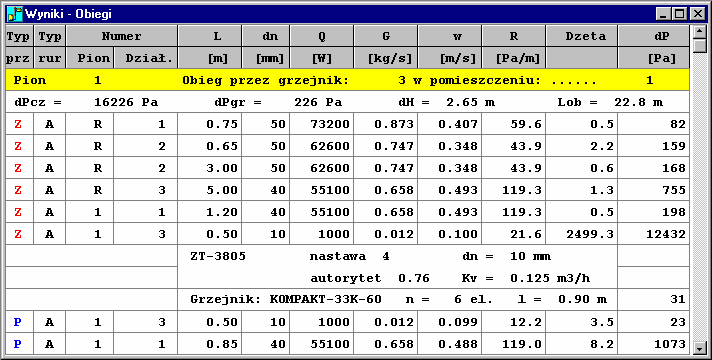Click the Dzeta value 8.2

(582, 344)
